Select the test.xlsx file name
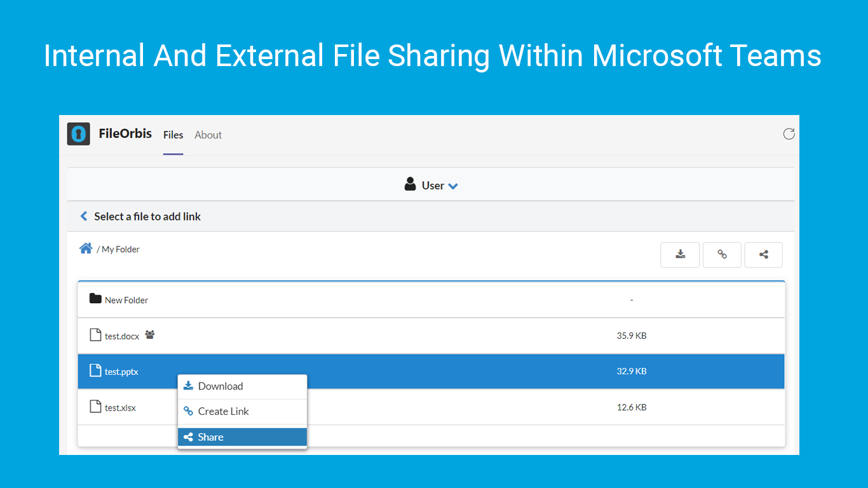This screenshot has width=868, height=488. 120,408
